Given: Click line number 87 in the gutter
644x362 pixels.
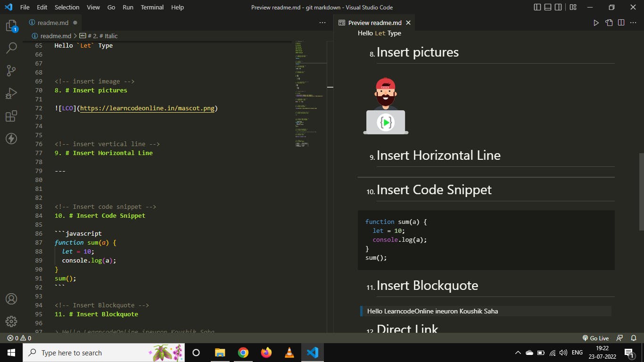Looking at the screenshot, I should (39, 243).
